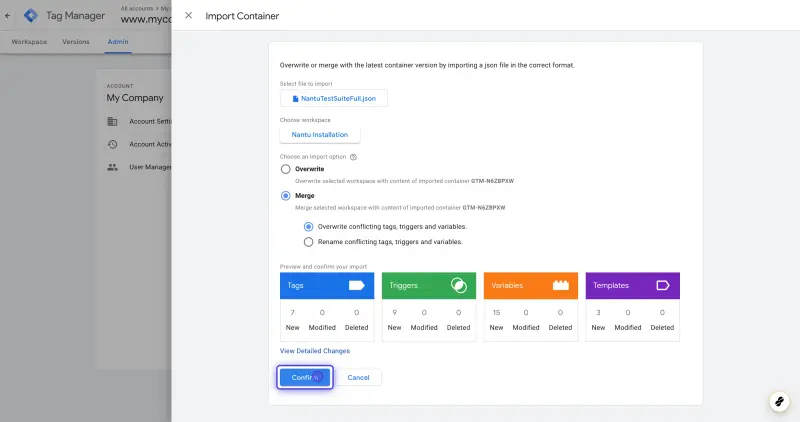Click the Account Activity text
The image size is (800, 422).
150,144
